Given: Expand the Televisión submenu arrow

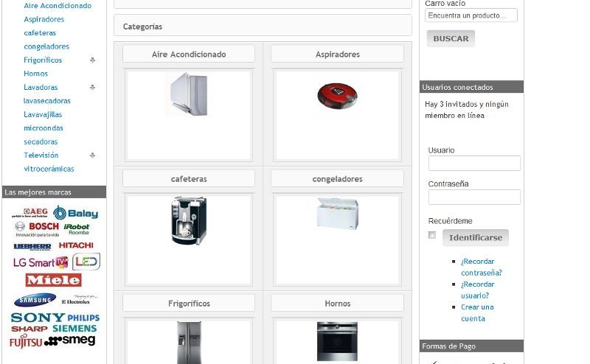Looking at the screenshot, I should coord(93,155).
